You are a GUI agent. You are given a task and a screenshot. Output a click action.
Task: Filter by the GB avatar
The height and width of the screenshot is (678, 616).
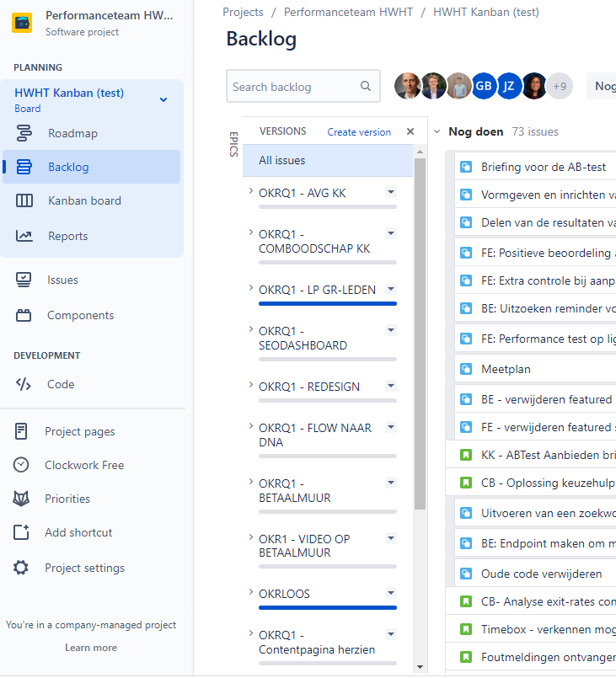(484, 86)
